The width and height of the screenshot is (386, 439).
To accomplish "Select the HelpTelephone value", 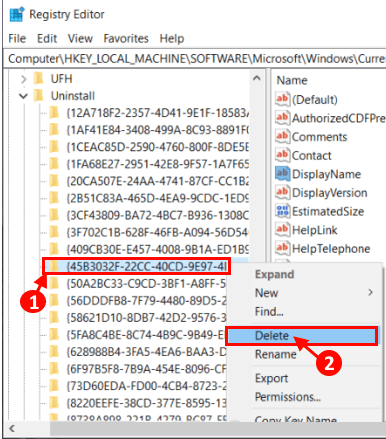I will click(x=331, y=249).
